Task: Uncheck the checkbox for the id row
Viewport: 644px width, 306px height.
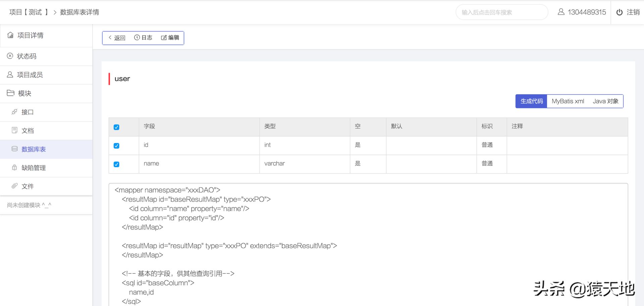Action: click(116, 146)
